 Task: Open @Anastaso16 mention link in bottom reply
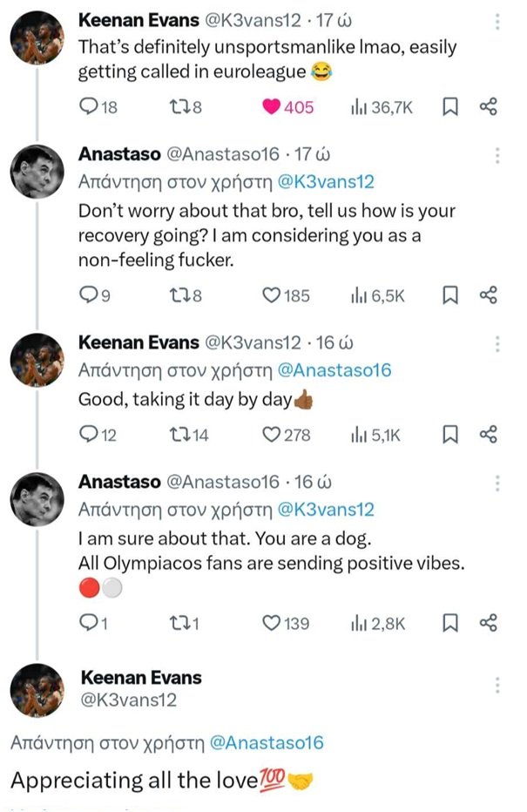coord(267,742)
